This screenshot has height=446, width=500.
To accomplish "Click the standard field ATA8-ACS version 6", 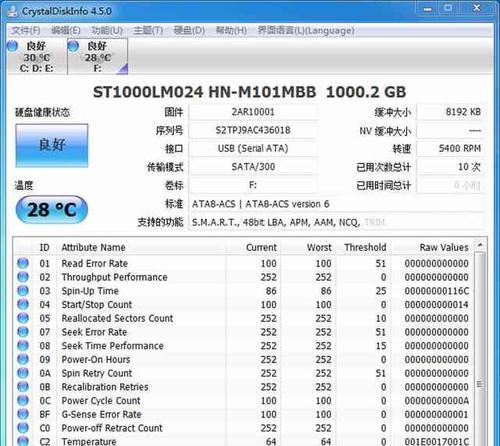I will point(337,204).
